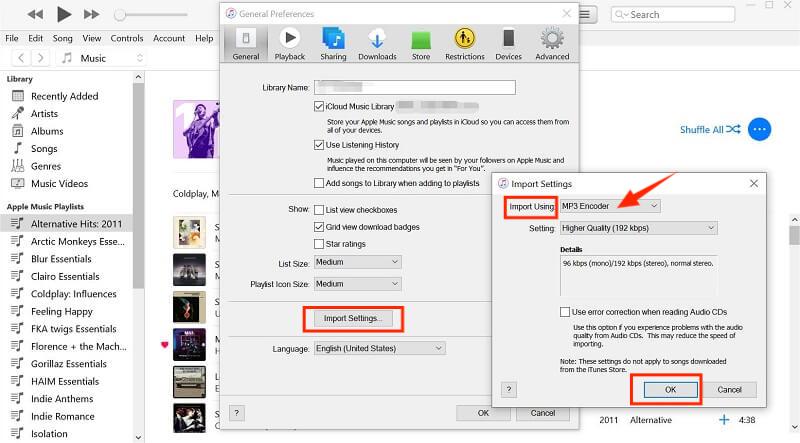
Task: Open the Downloads preferences tab
Action: (377, 44)
